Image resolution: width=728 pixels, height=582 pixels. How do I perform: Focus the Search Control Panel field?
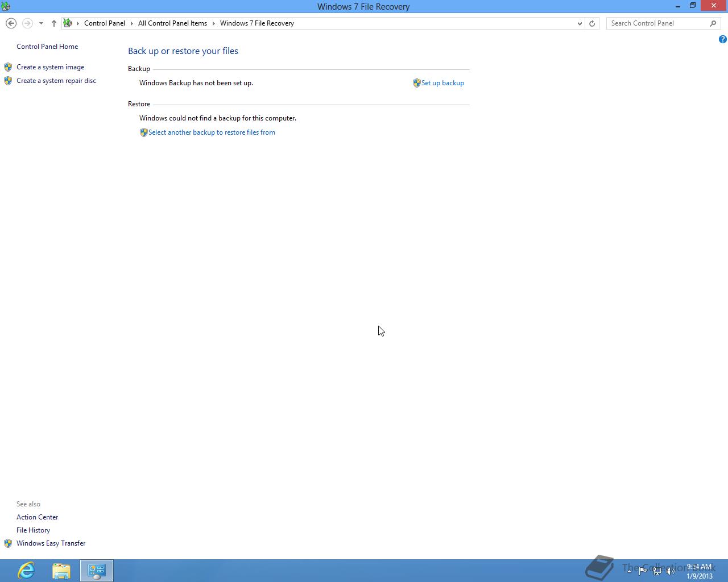pyautogui.click(x=657, y=23)
